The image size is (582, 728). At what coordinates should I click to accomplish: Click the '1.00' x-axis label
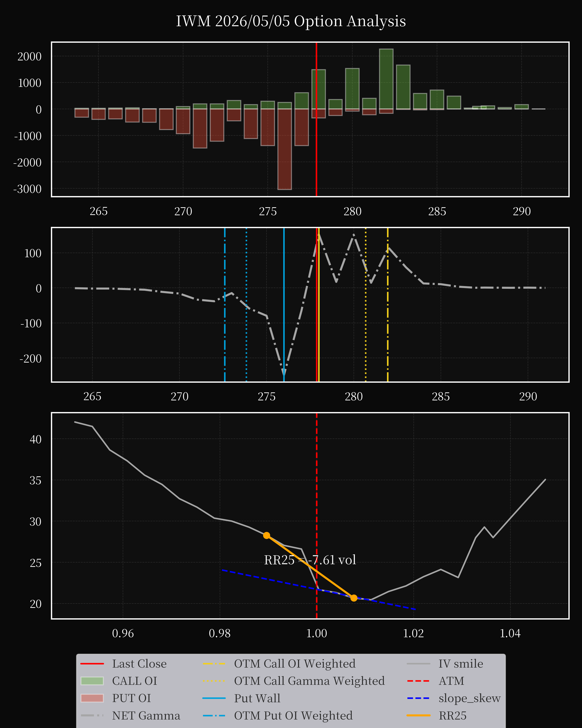pyautogui.click(x=316, y=633)
